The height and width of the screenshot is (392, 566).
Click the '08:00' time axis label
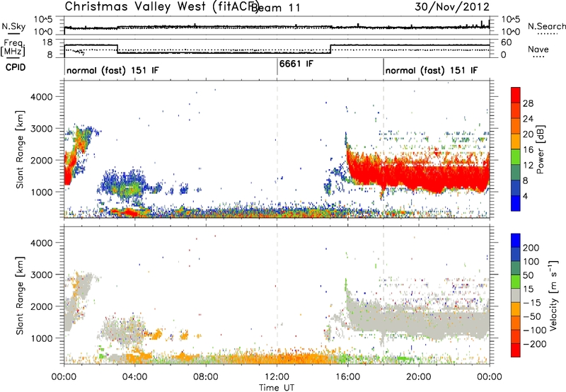[206, 377]
